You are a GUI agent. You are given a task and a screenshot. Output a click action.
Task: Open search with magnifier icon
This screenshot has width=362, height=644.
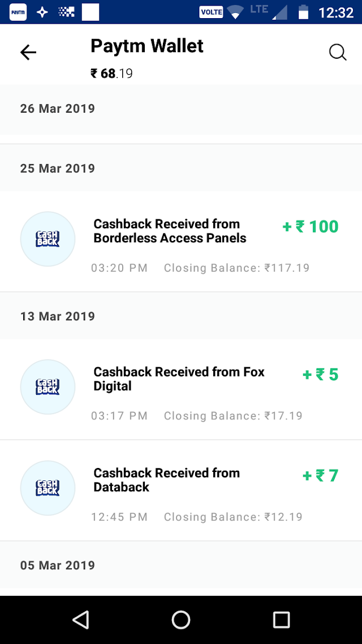click(338, 53)
